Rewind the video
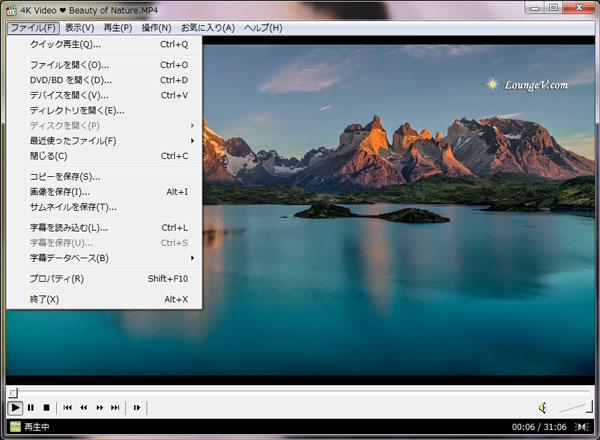The height and width of the screenshot is (440, 600). coord(83,408)
